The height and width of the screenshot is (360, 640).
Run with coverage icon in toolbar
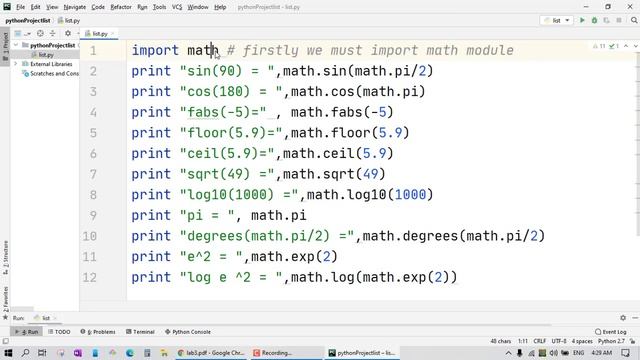click(x=607, y=20)
